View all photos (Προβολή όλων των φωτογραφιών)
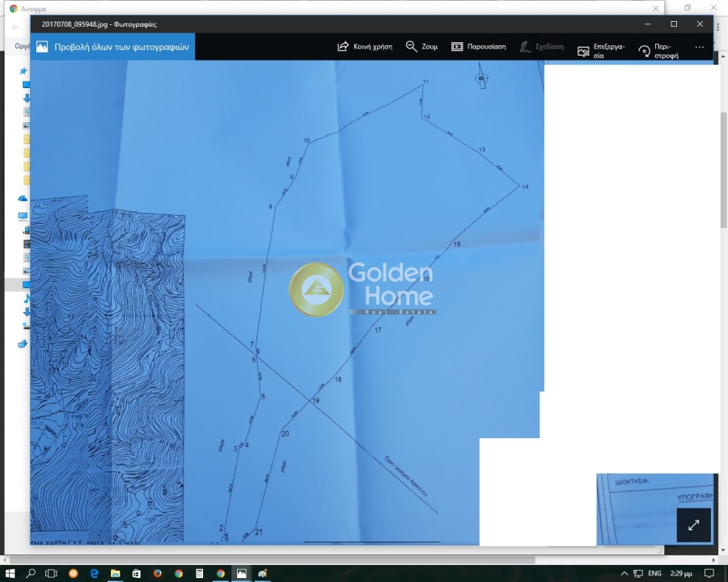The width and height of the screenshot is (728, 582). tap(112, 47)
